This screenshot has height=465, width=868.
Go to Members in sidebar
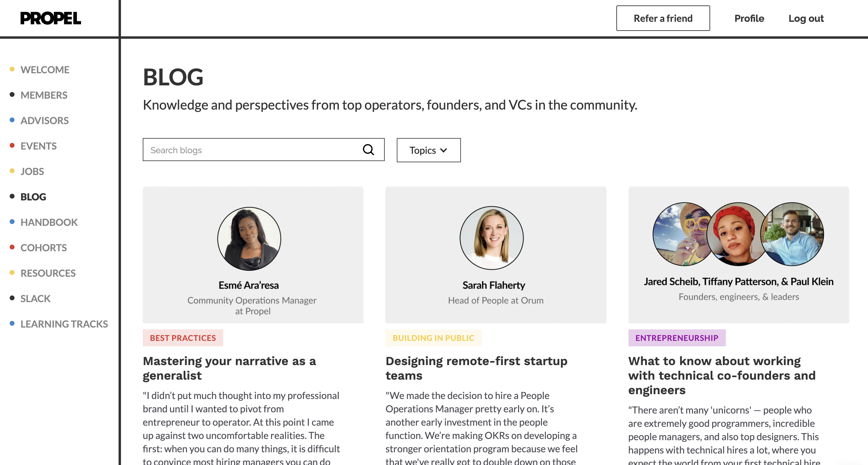coord(44,95)
